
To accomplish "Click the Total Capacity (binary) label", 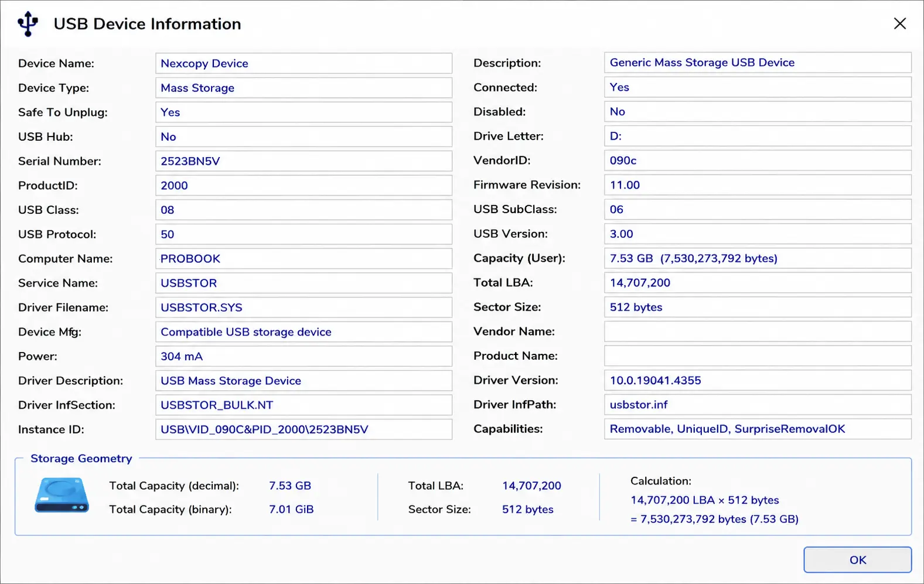I will pyautogui.click(x=171, y=509).
